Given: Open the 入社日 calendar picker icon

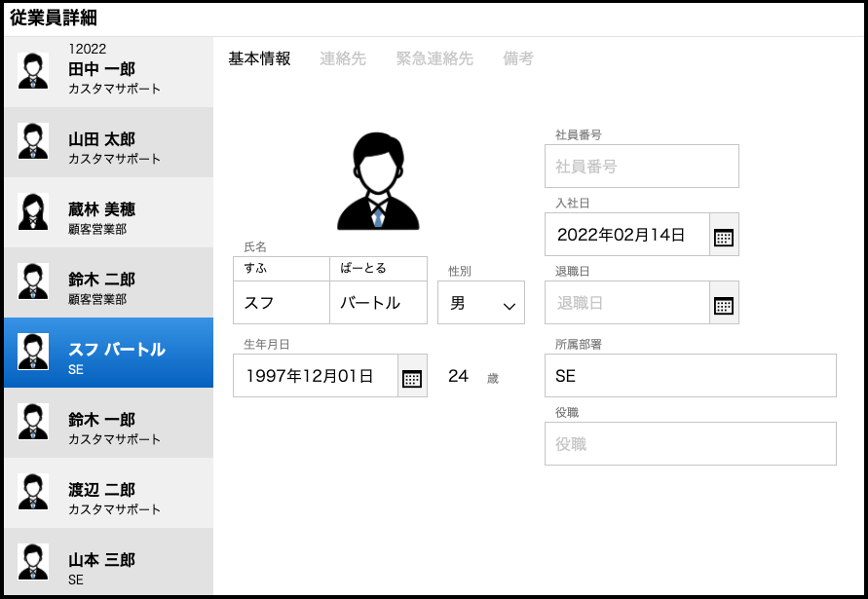Looking at the screenshot, I should point(723,236).
